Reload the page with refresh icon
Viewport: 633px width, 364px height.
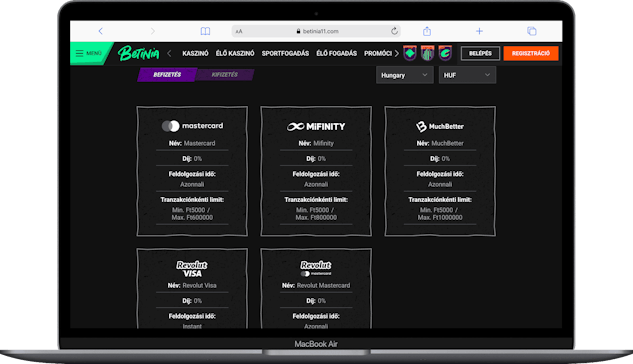[394, 31]
